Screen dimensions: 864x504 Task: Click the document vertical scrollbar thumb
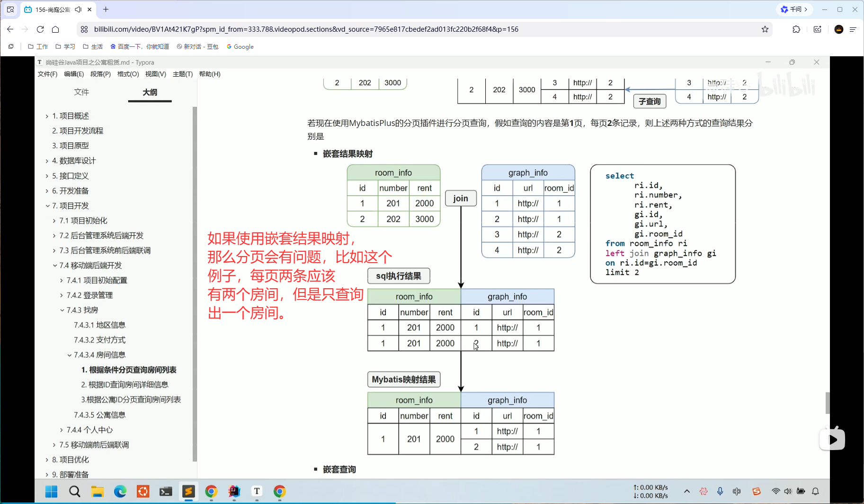[828, 403]
